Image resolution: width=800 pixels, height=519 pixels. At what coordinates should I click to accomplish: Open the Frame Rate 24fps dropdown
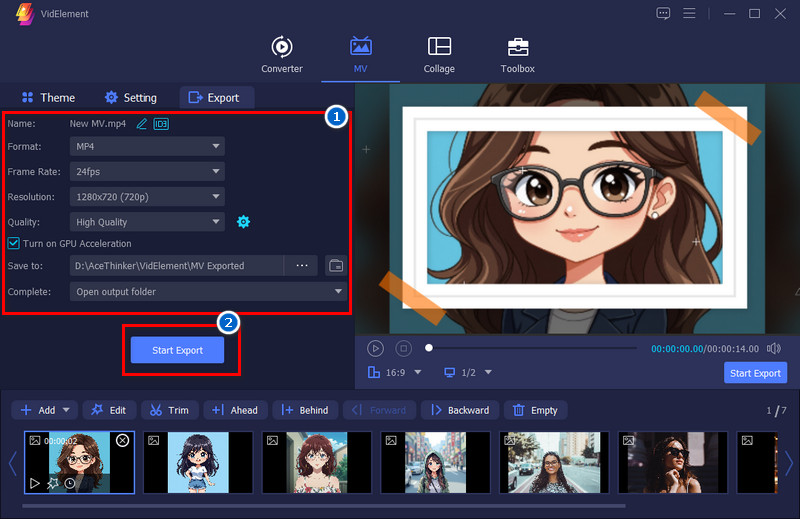click(x=147, y=172)
